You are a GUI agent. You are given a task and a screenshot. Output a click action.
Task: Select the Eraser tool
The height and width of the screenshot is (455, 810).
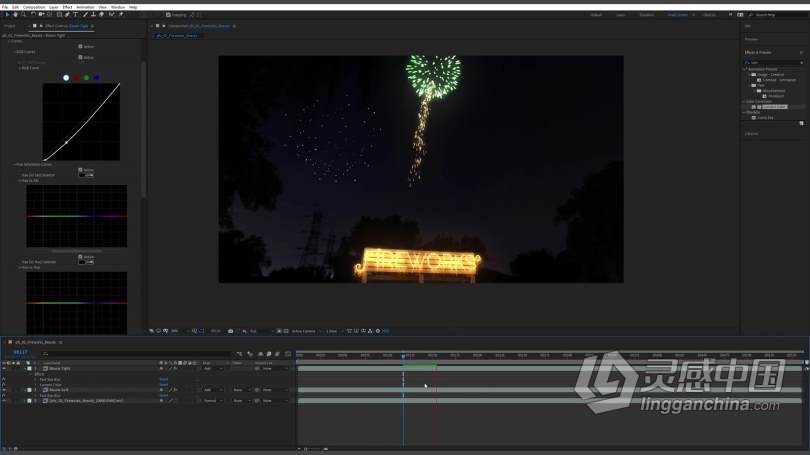(x=101, y=15)
